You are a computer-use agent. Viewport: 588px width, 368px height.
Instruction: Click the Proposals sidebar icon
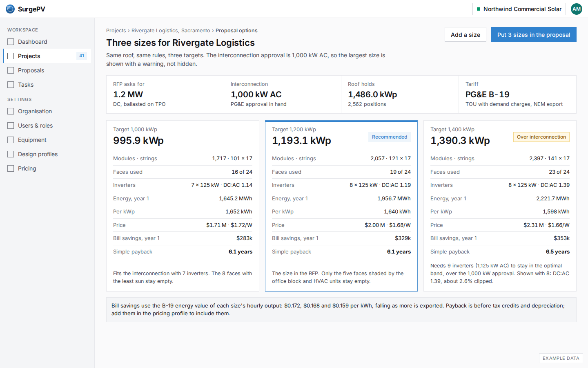[x=11, y=70]
